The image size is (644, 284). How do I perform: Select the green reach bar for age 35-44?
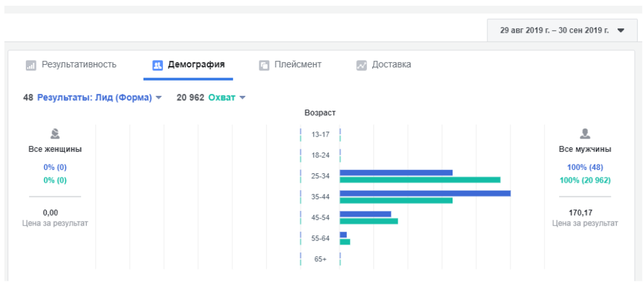coord(396,200)
